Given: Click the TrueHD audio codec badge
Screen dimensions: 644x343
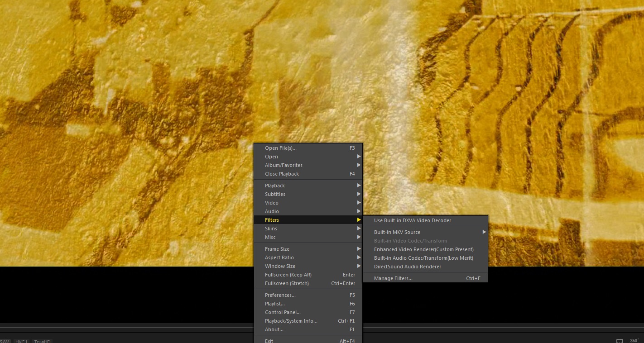Looking at the screenshot, I should 42,341.
